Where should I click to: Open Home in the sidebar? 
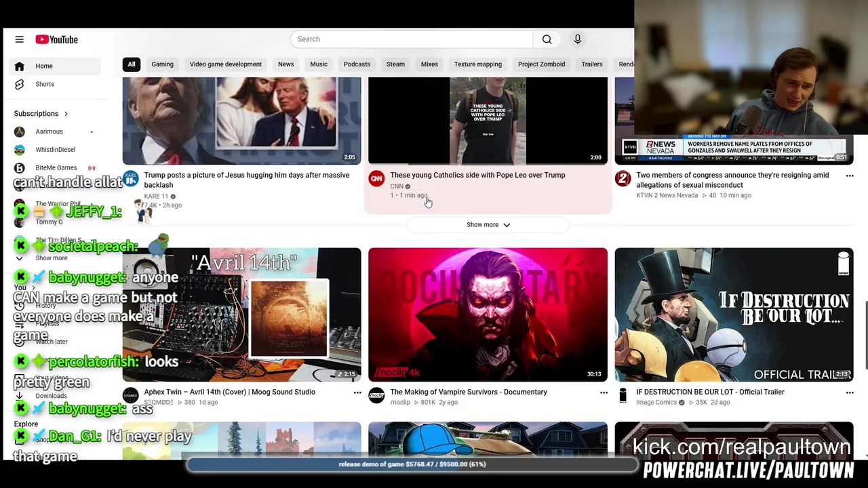(56, 66)
